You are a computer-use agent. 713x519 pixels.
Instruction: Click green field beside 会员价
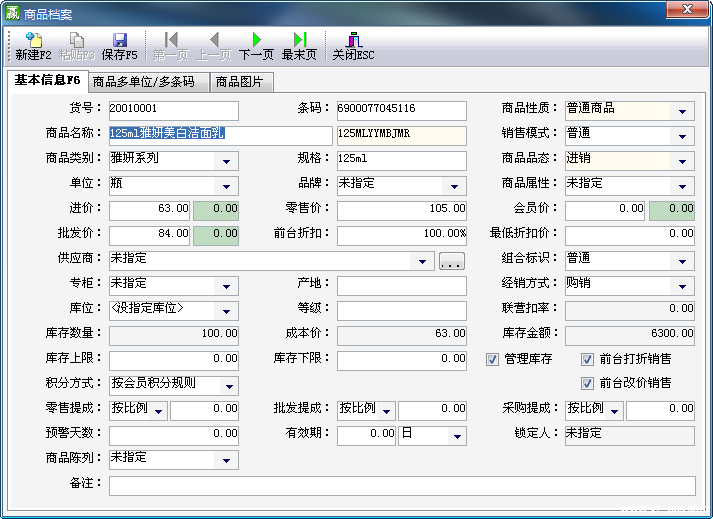click(672, 211)
